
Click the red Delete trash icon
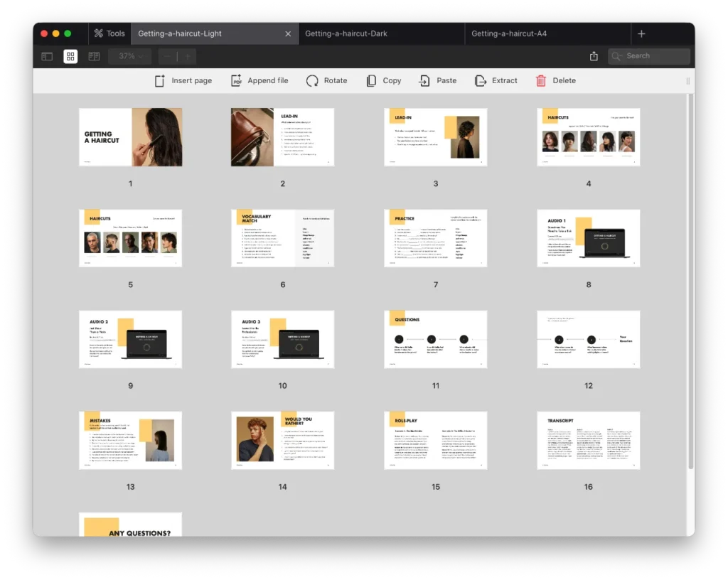[x=541, y=81]
